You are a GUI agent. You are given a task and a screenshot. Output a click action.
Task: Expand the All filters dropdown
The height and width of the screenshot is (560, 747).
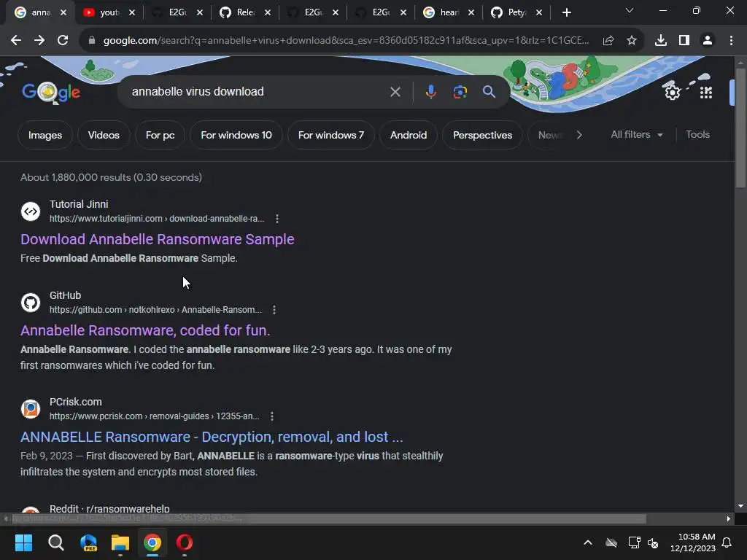click(x=636, y=135)
